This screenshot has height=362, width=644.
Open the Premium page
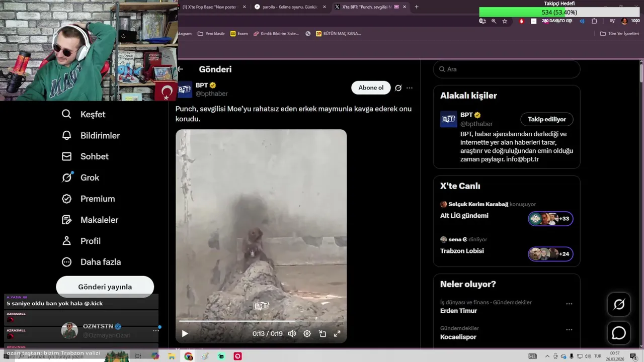[88, 199]
